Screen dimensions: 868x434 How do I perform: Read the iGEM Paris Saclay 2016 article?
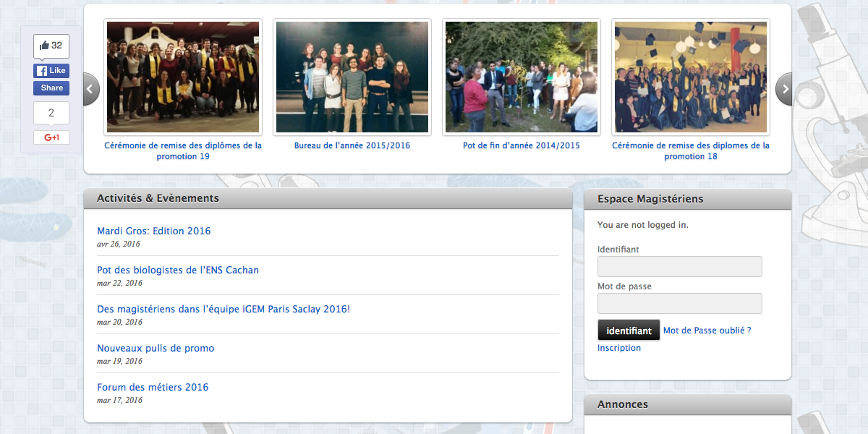click(224, 310)
